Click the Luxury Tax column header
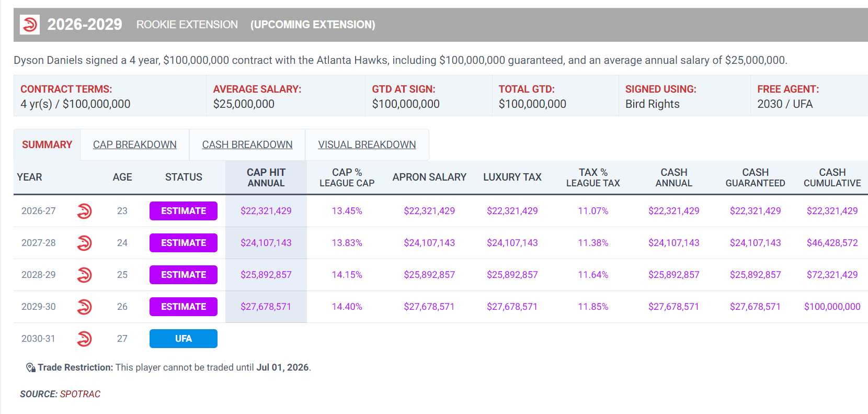868x414 pixels. click(512, 177)
